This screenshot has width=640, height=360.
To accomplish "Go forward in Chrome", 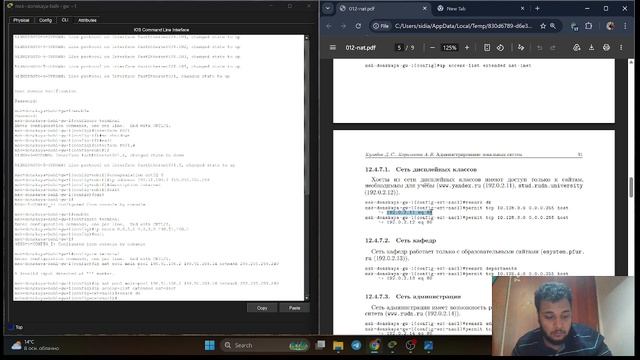I will pos(343,26).
